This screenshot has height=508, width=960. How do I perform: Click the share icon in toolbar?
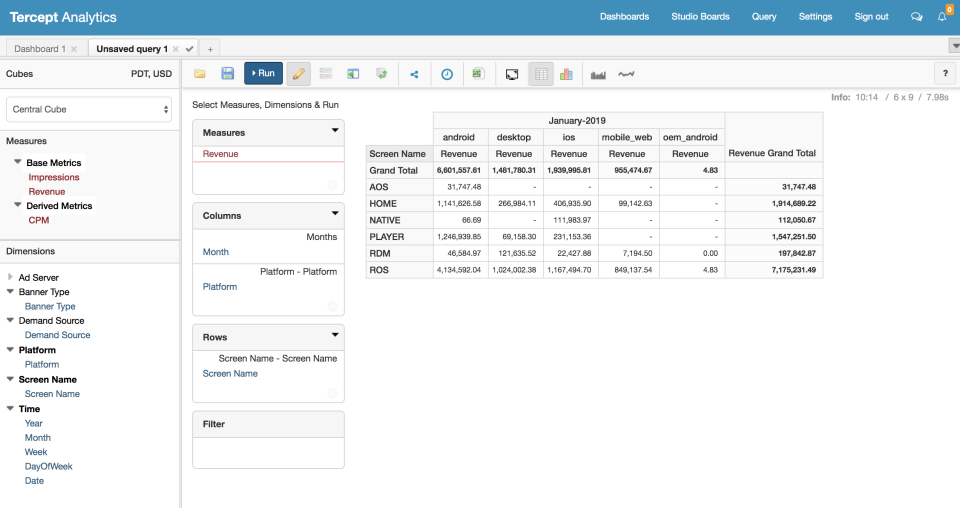414,74
